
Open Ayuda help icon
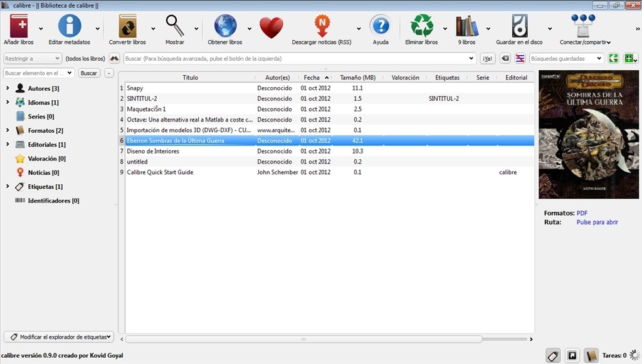point(380,28)
